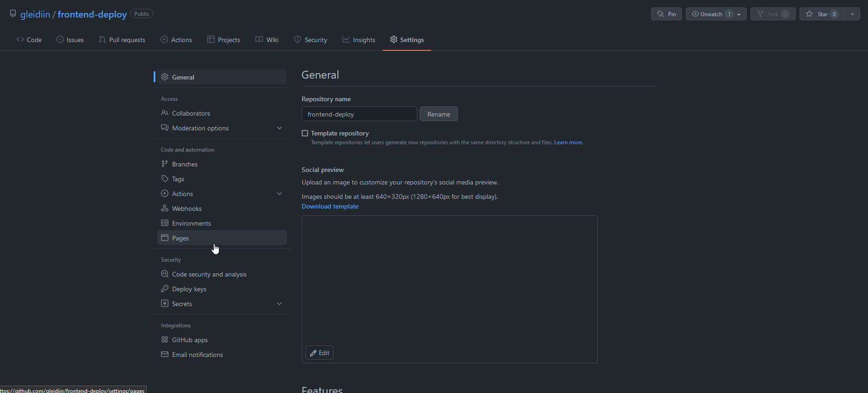Click the Moderation options comment icon
This screenshot has width=868, height=393.
tap(165, 128)
